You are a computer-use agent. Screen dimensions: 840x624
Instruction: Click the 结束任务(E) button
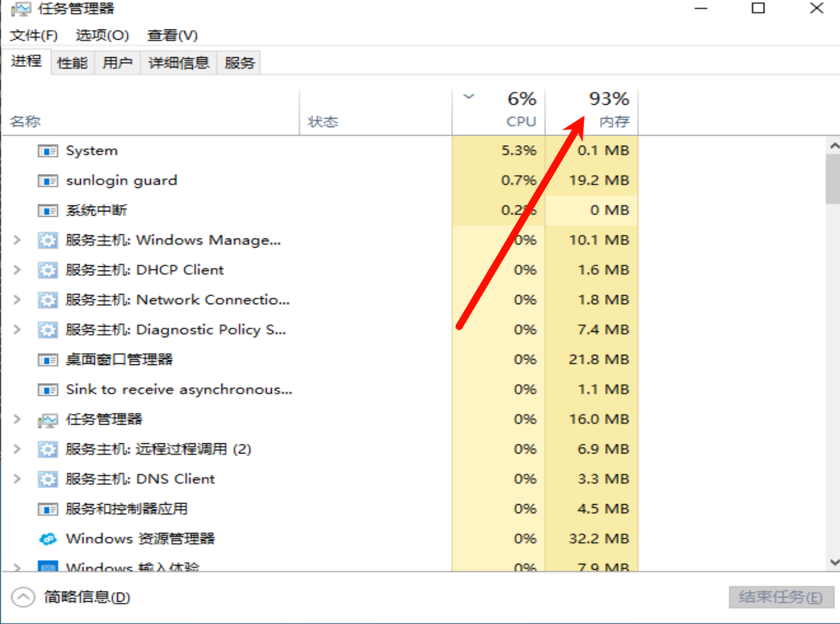click(780, 597)
